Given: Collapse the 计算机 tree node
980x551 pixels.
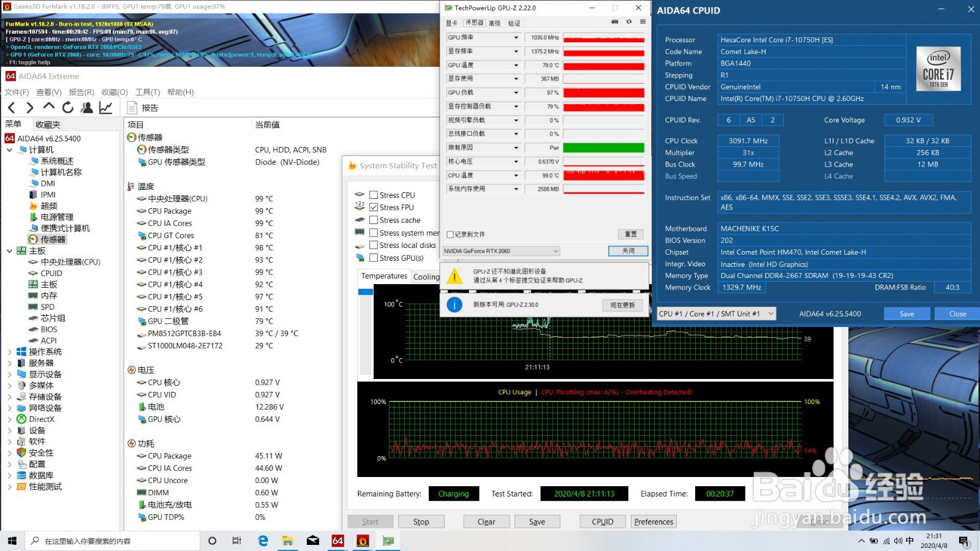Looking at the screenshot, I should (9, 150).
